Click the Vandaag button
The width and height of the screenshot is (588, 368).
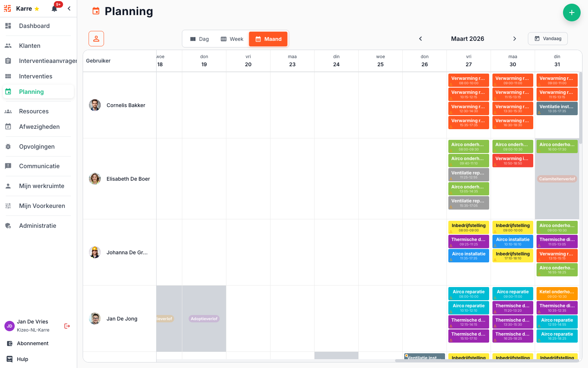click(548, 38)
